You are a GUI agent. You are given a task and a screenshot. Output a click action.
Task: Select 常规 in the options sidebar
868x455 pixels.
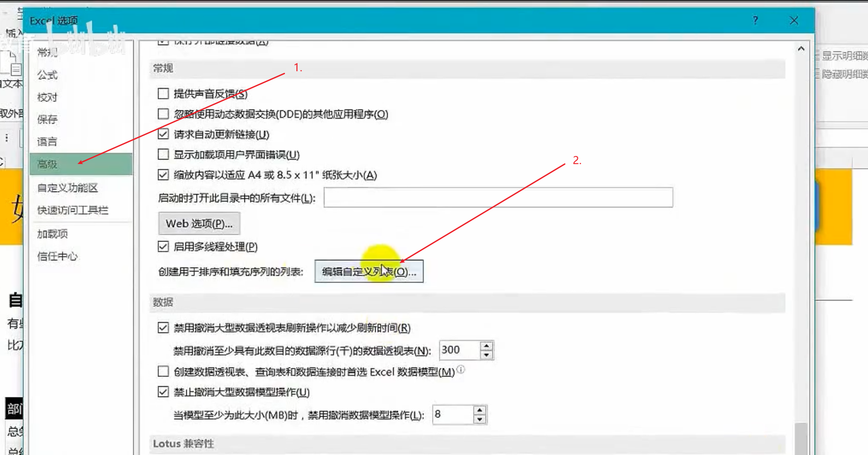pyautogui.click(x=47, y=52)
